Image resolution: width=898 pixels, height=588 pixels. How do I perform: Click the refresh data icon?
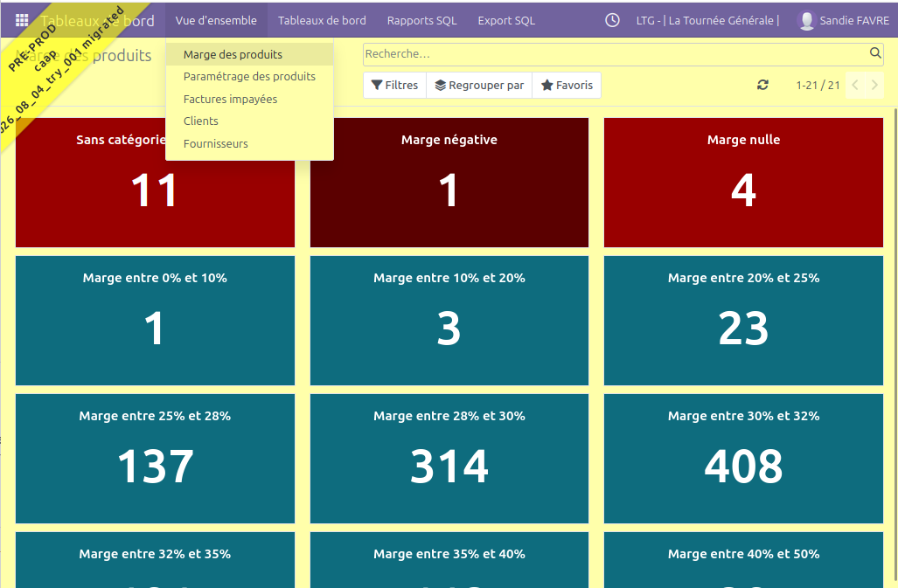tap(762, 86)
